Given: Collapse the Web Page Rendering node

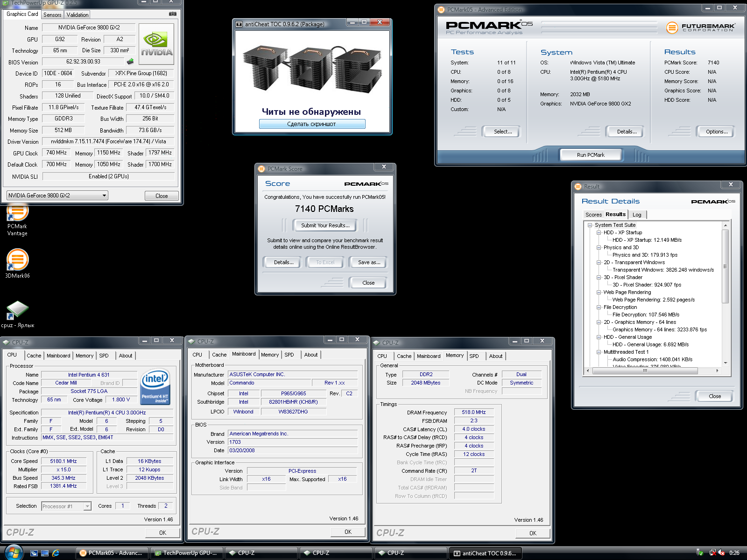Looking at the screenshot, I should [x=599, y=292].
